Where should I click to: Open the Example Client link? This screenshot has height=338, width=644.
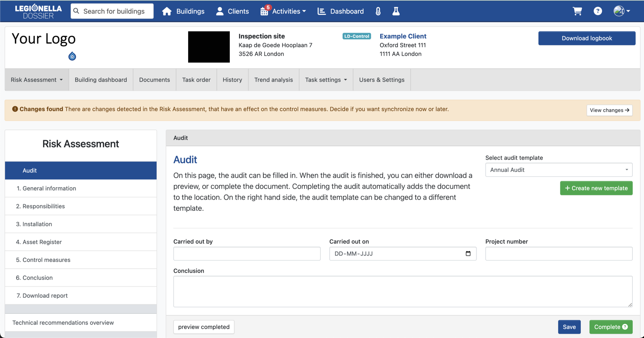pyautogui.click(x=403, y=36)
